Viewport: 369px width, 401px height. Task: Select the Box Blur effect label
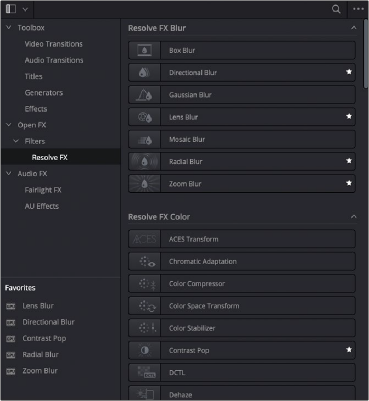182,51
